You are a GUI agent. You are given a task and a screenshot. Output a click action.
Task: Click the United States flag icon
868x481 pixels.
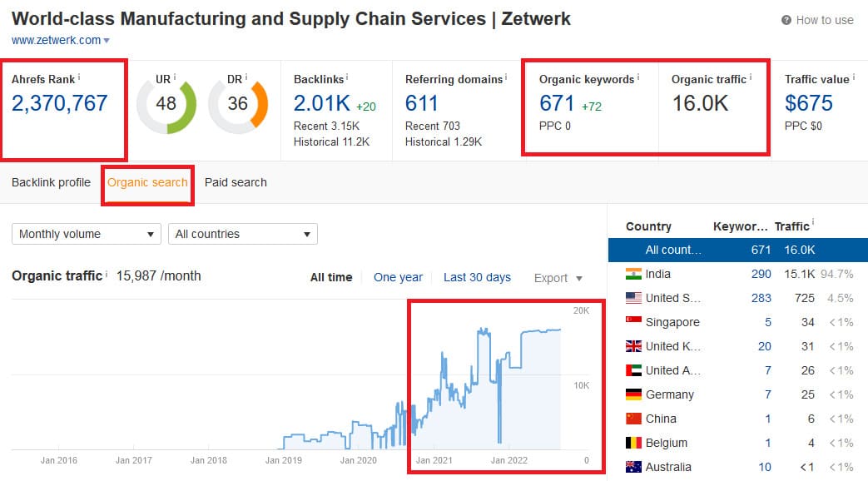coord(633,298)
